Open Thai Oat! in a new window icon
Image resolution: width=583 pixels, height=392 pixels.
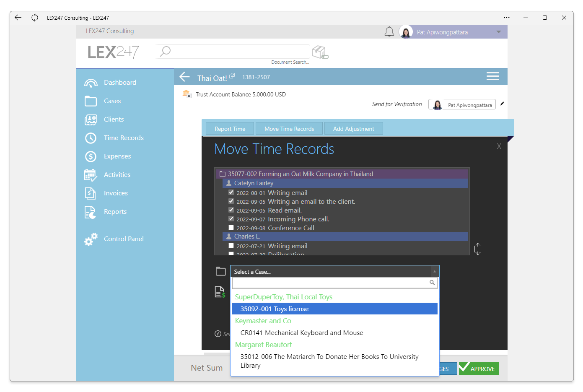tap(232, 75)
